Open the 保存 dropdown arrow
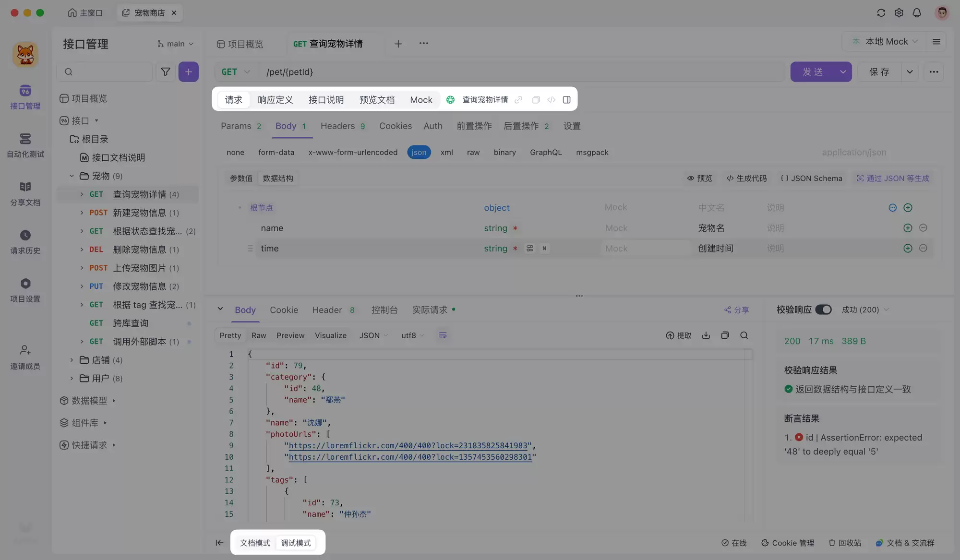 click(910, 71)
